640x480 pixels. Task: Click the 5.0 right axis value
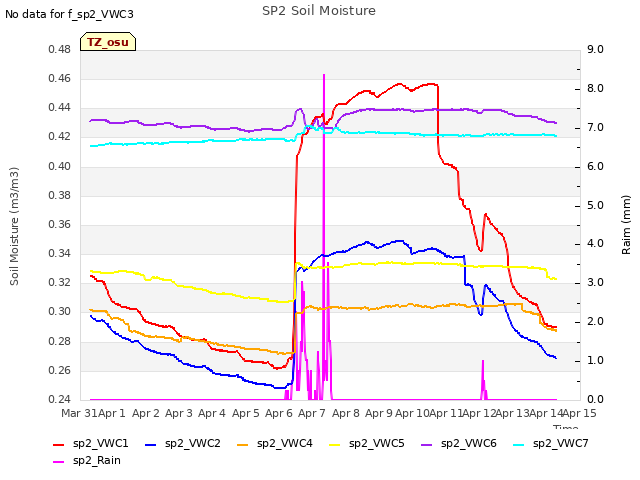point(595,205)
